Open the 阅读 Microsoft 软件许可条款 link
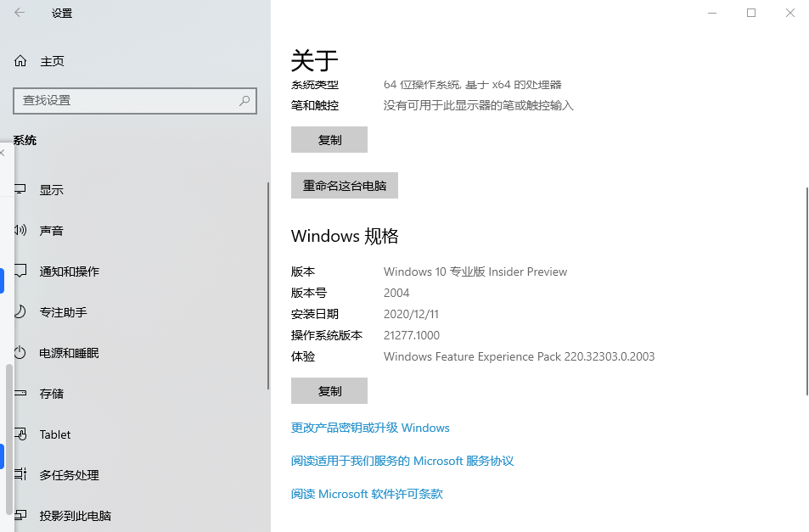Screen dimensions: 809x532 [x=367, y=494]
